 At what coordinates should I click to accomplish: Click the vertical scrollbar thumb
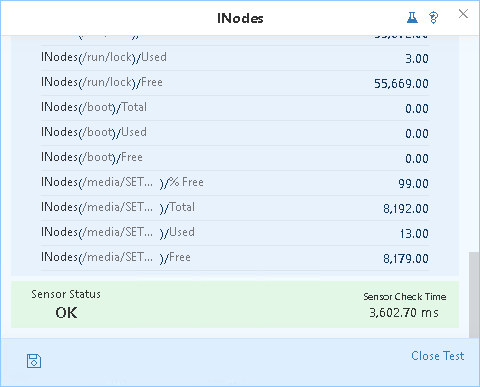pyautogui.click(x=474, y=295)
